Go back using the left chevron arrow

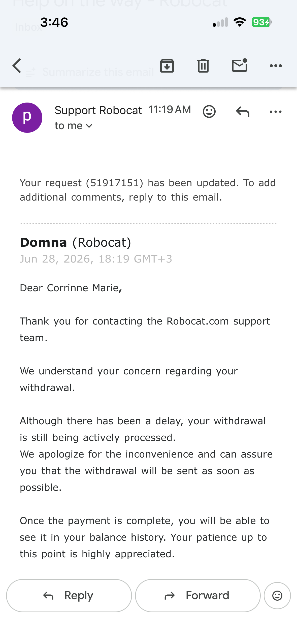17,66
